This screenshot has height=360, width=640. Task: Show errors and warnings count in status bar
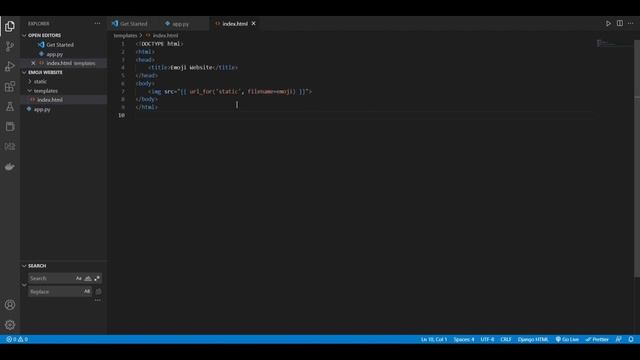pyautogui.click(x=17, y=340)
